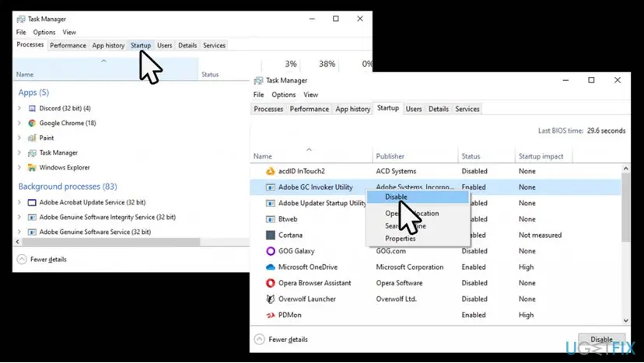Click the Cortana startup item icon
This screenshot has height=363, width=644.
click(270, 236)
